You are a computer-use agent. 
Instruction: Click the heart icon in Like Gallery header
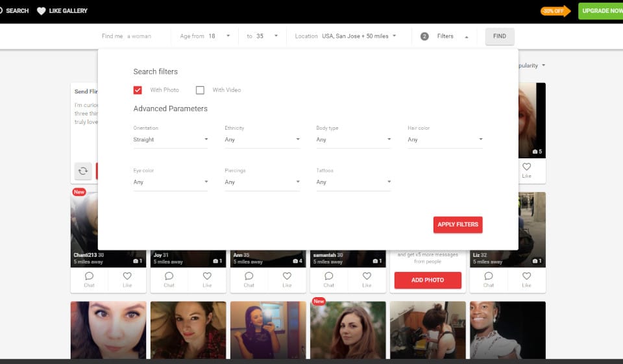click(x=42, y=11)
